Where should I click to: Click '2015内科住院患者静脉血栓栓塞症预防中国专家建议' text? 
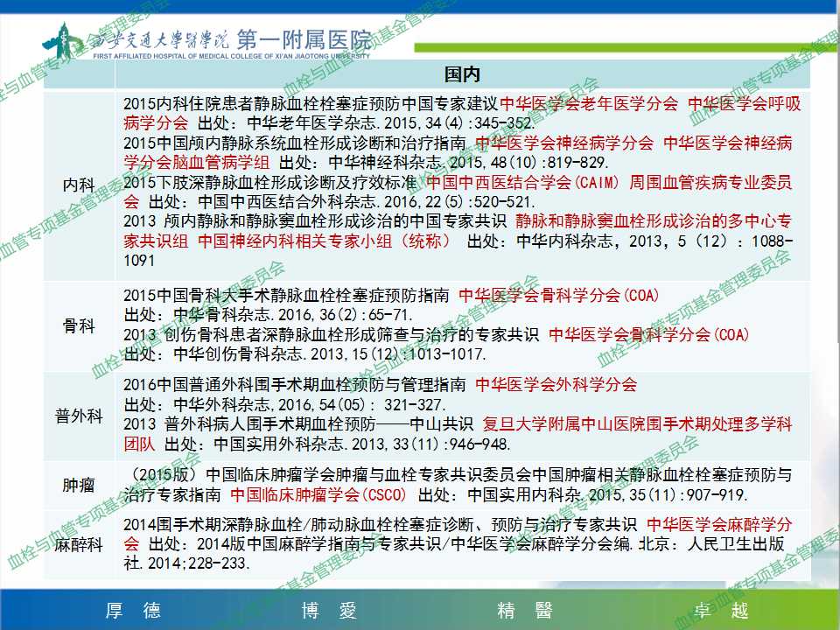tap(311, 103)
